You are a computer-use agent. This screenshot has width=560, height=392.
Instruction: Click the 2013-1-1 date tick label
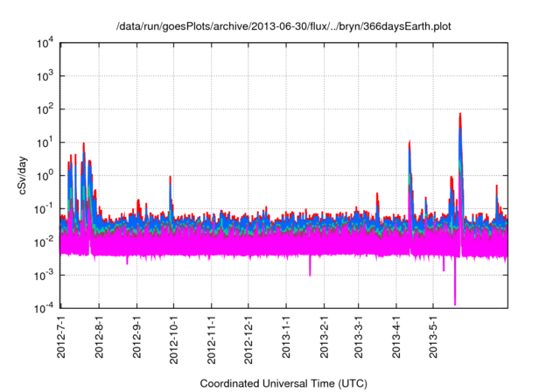tap(286, 337)
